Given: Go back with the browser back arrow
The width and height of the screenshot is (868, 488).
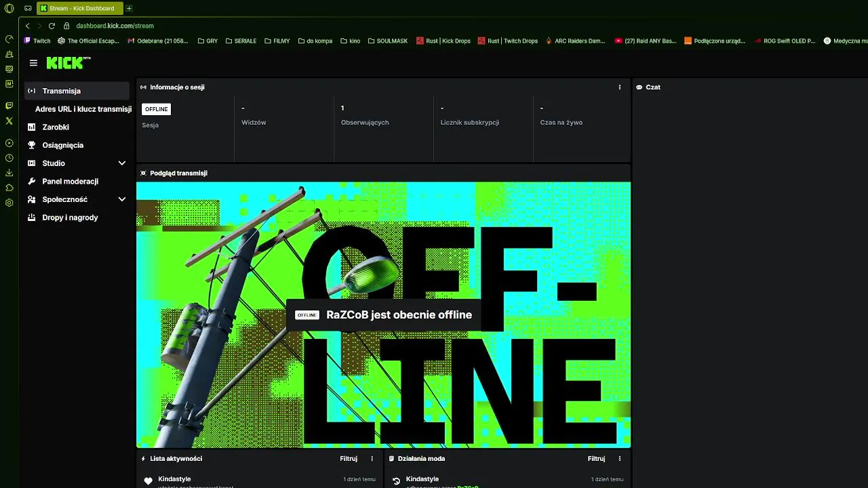Looking at the screenshot, I should 28,26.
